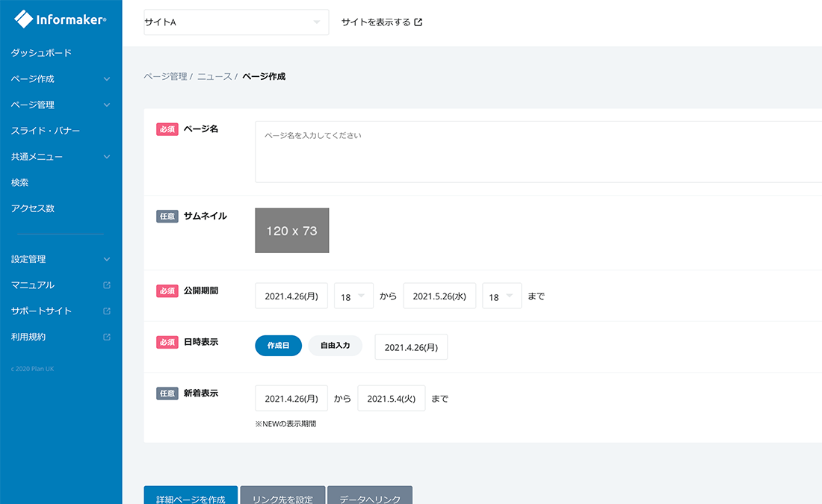Click the 詳細ページを作成 button
The height and width of the screenshot is (504, 822).
pyautogui.click(x=191, y=498)
